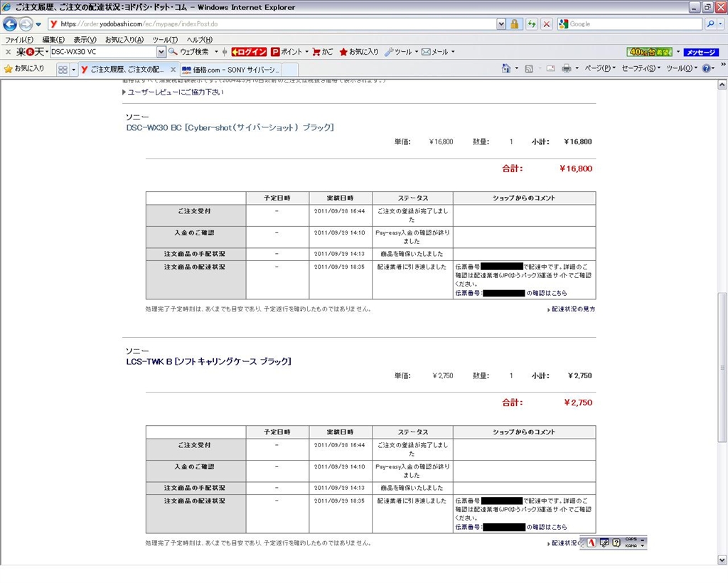Image resolution: width=728 pixels, height=583 pixels.
Task: Click の確認はこちら link in LCS-TWK order table
Action: [x=547, y=528]
